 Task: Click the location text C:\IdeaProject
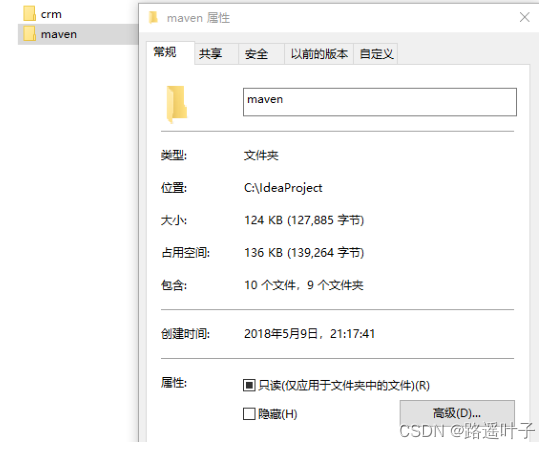[283, 188]
